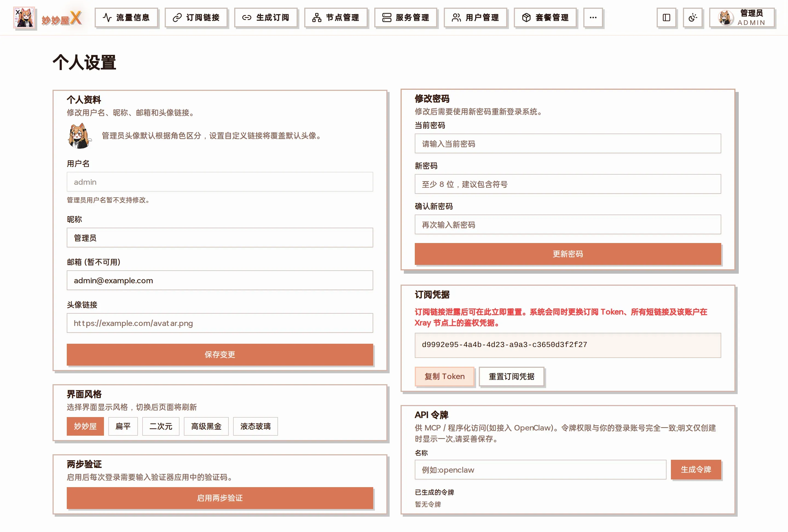Toggle the dark/light theme icon
The width and height of the screenshot is (788, 532).
point(693,17)
